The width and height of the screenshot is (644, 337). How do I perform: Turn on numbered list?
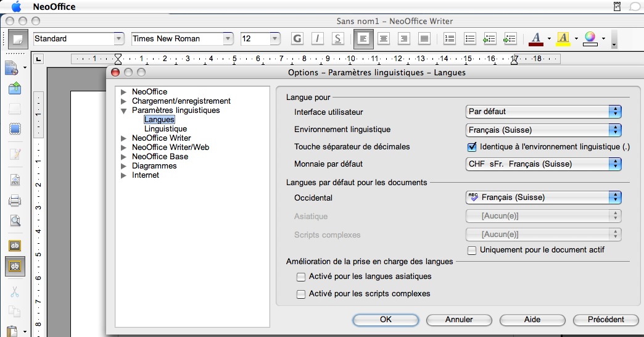(x=450, y=39)
